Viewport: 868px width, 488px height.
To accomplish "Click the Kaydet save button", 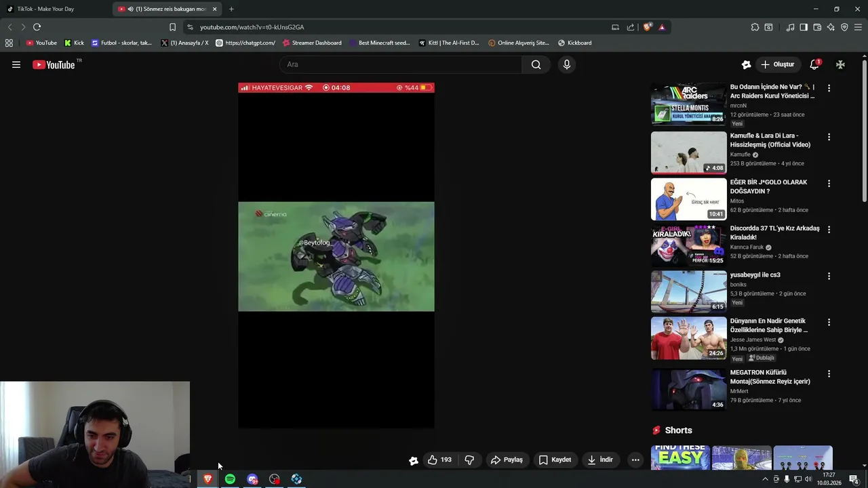I will [x=555, y=460].
